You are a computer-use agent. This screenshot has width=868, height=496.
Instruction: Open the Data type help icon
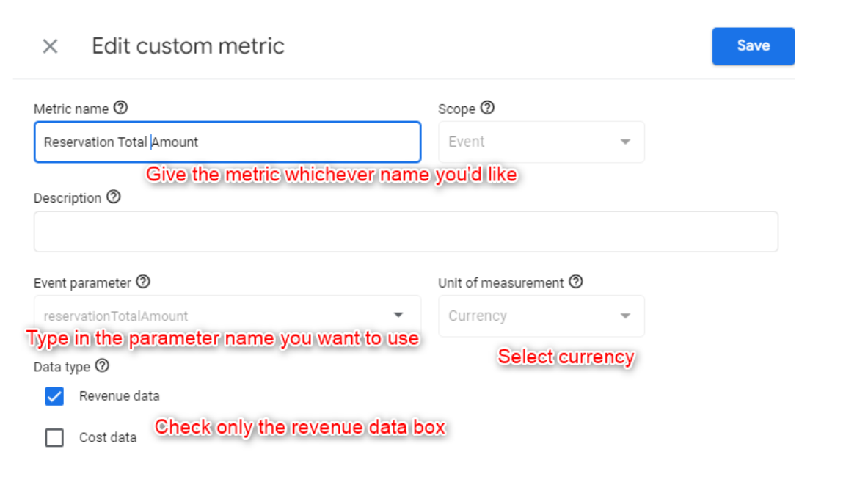coord(103,366)
